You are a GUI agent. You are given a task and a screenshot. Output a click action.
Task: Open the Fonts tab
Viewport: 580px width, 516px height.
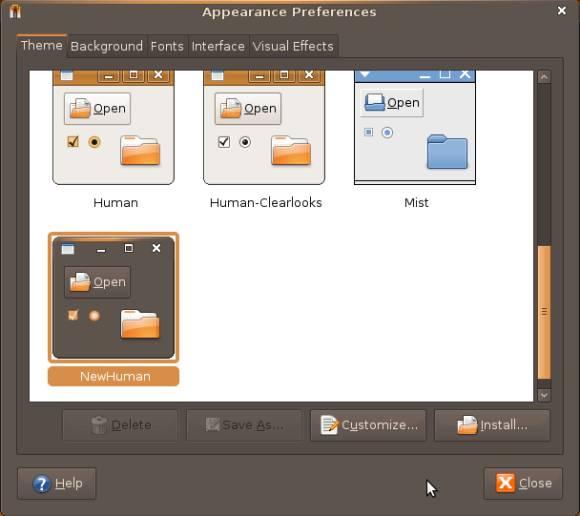pyautogui.click(x=167, y=46)
